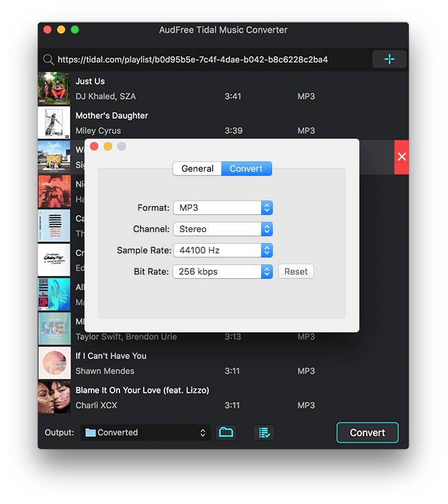Select the track title "Just Us"

(x=90, y=81)
